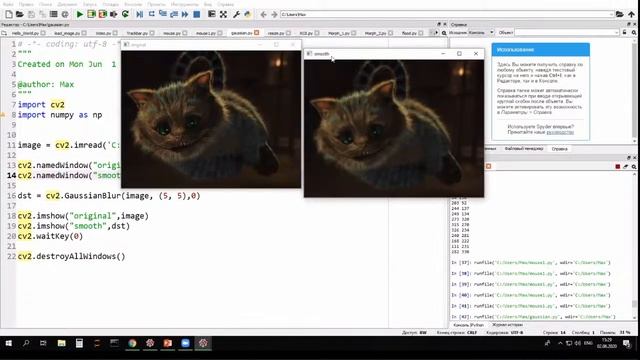The width and height of the screenshot is (640, 360).
Task: Open help pane options magnifier icon
Action: 634,32
